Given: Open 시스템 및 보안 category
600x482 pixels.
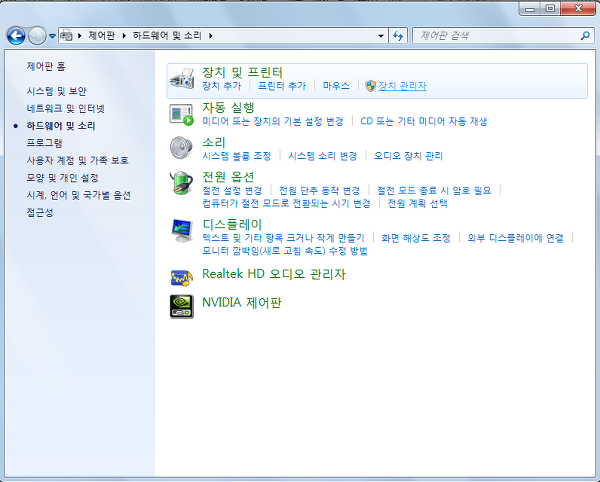Looking at the screenshot, I should tap(56, 91).
